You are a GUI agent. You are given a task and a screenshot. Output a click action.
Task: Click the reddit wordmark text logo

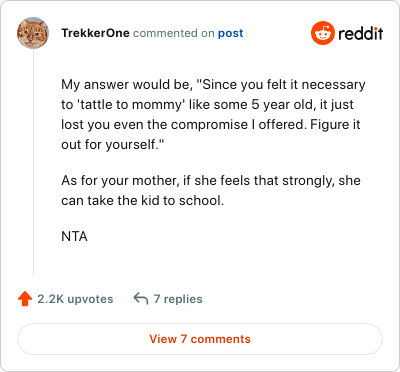(361, 33)
